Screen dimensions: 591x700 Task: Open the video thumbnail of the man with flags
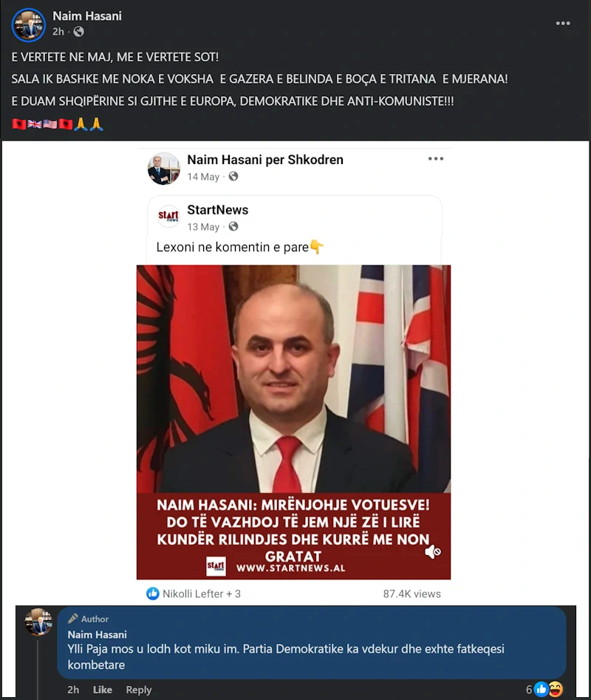pyautogui.click(x=293, y=422)
